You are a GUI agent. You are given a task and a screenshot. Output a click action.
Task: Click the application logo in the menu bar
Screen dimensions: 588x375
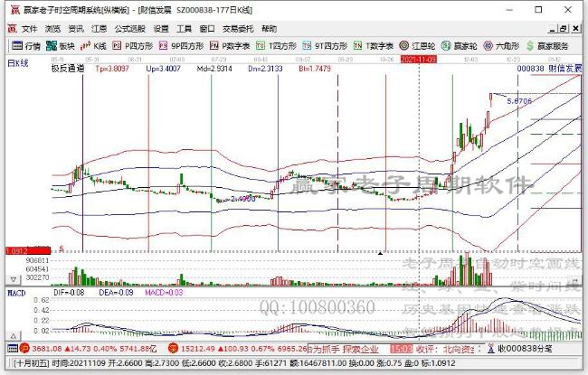pos(13,29)
